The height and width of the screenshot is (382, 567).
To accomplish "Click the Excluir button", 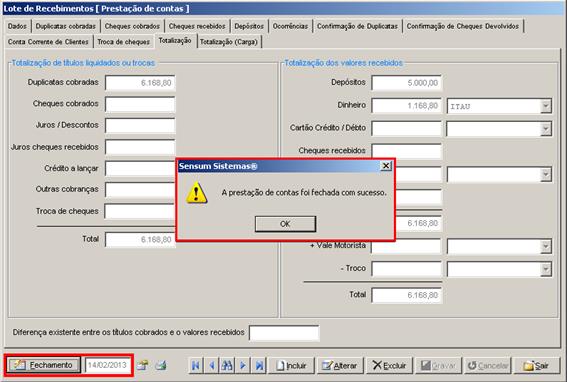I will (389, 365).
